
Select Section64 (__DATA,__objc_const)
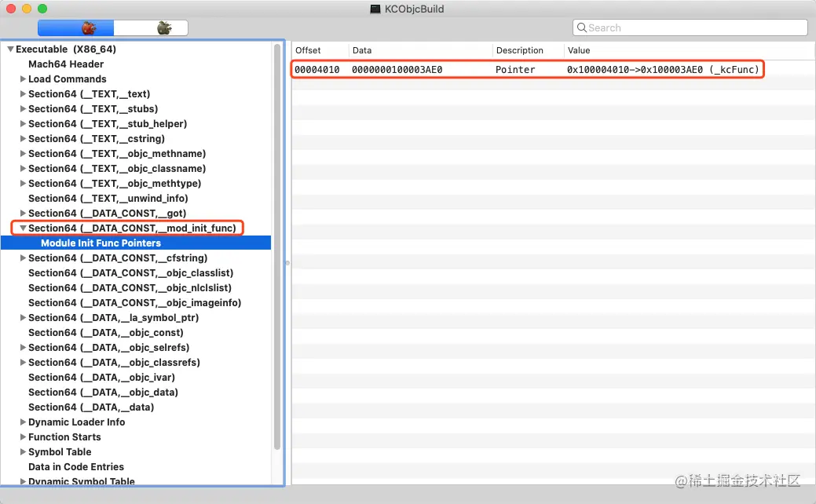[x=106, y=332]
